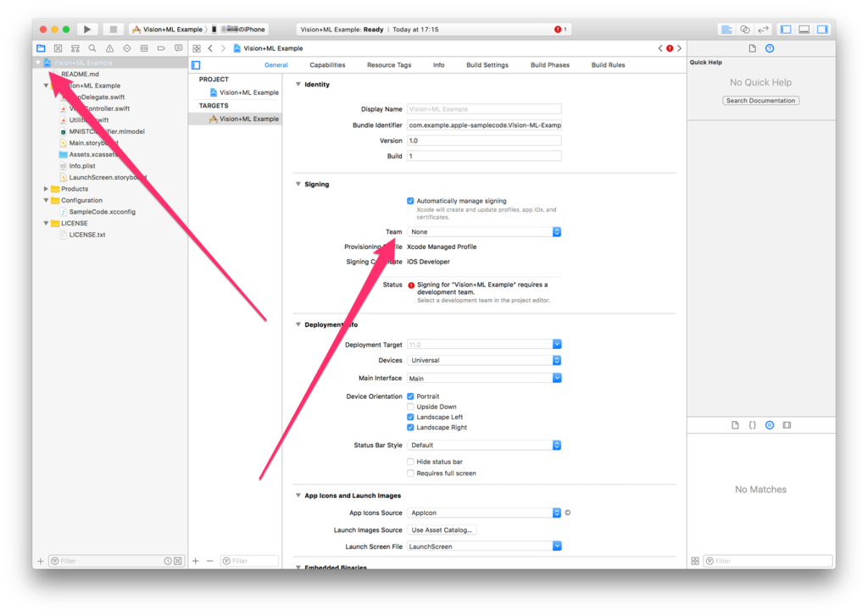Image resolution: width=868 pixels, height=615 pixels.
Task: Open the Test navigator diamond icon
Action: click(x=127, y=48)
